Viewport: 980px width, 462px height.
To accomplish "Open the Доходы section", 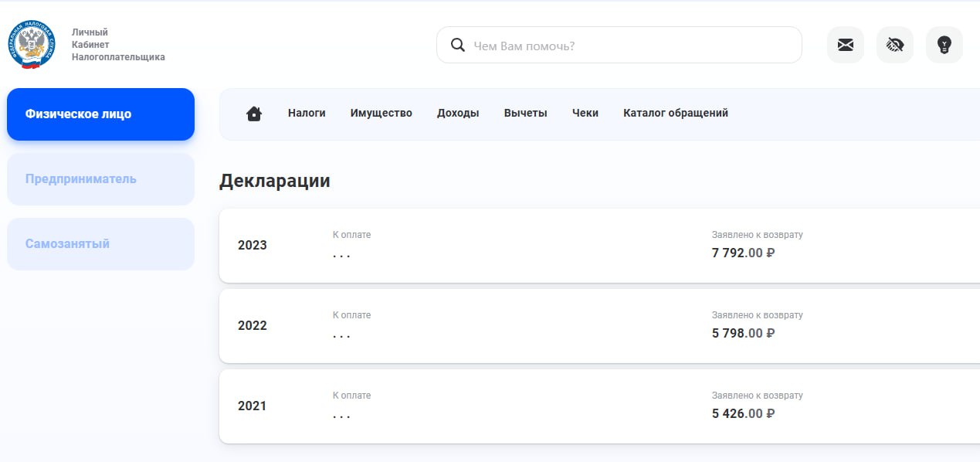I will click(458, 113).
